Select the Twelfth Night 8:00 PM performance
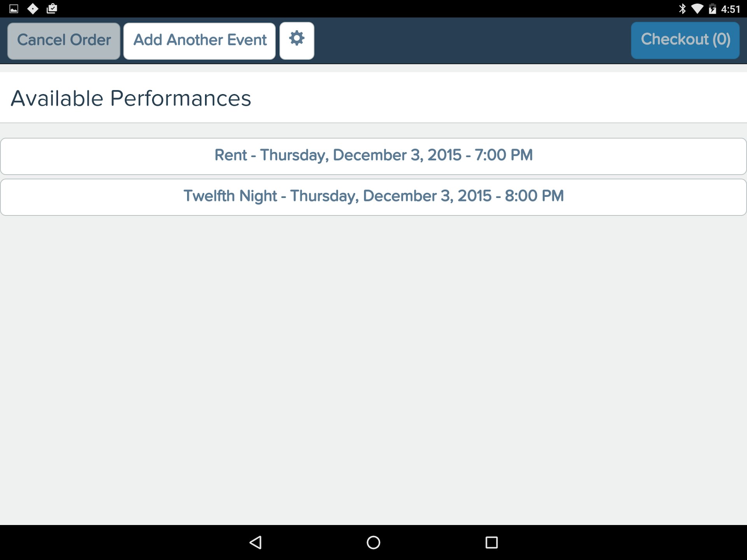This screenshot has height=560, width=747. click(x=373, y=196)
